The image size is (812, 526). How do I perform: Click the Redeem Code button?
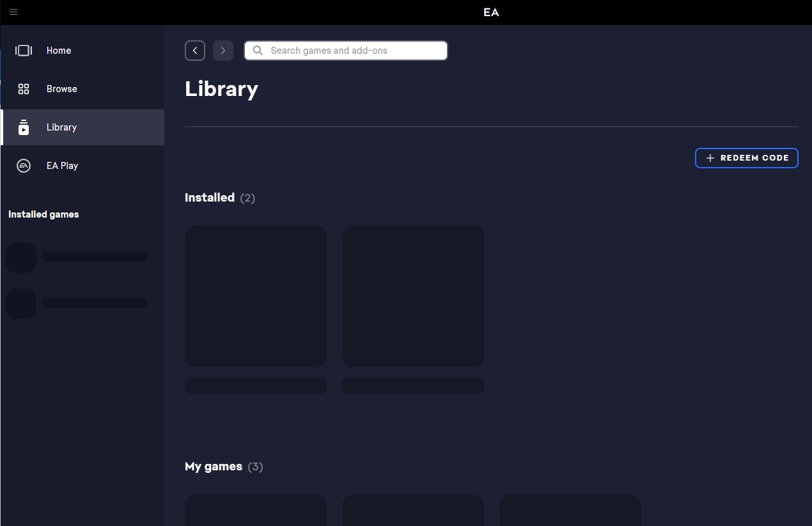pyautogui.click(x=747, y=158)
